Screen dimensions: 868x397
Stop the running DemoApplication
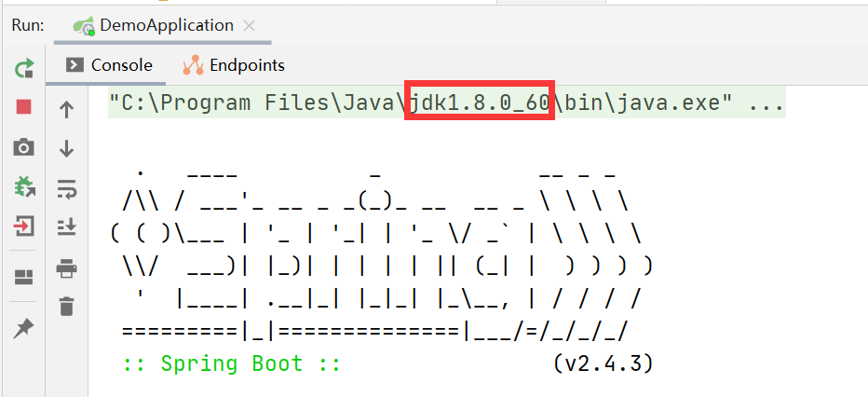[x=24, y=107]
